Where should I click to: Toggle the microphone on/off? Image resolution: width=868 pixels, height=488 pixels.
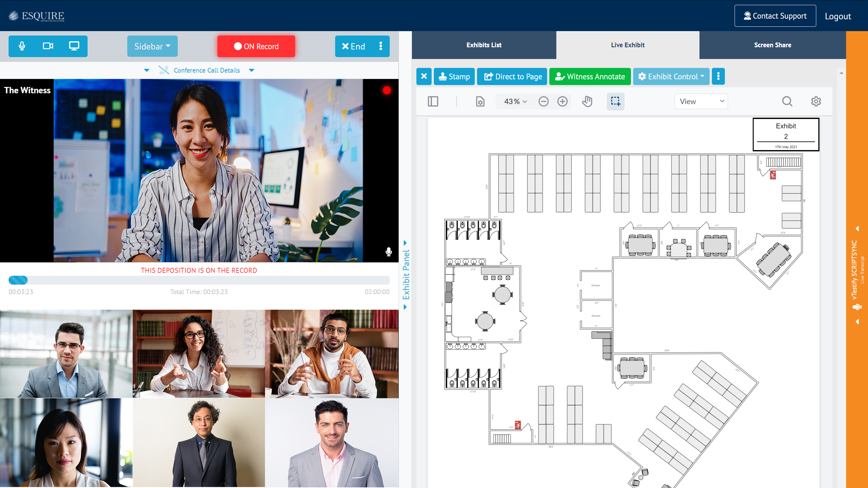[22, 46]
